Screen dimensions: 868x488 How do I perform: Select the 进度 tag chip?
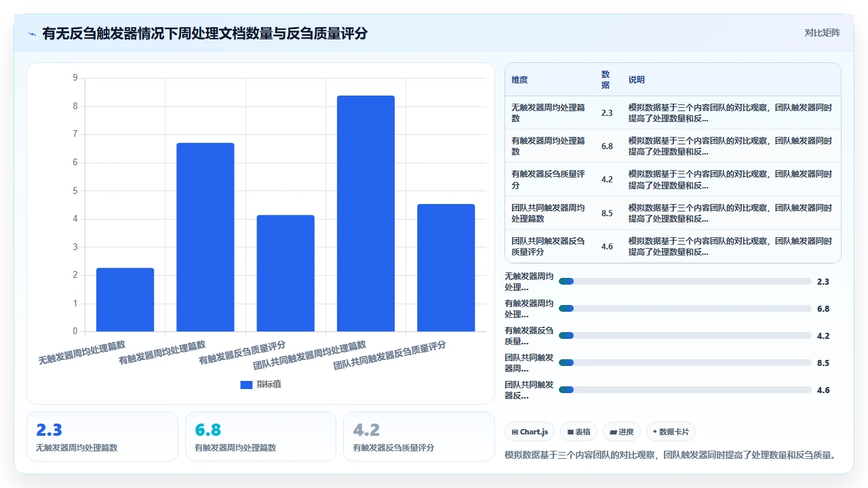coord(621,432)
